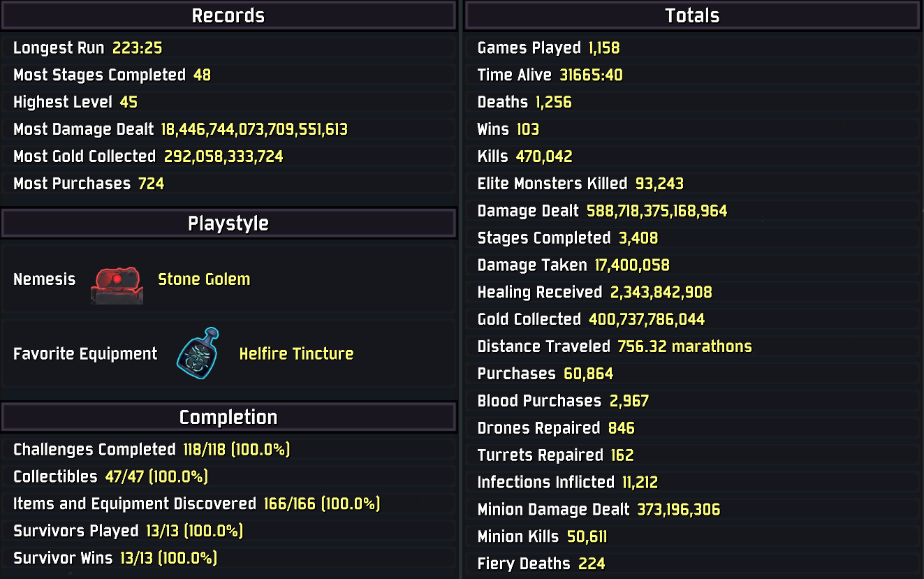
Task: Select the Elite Monsters Killed row
Action: point(692,184)
